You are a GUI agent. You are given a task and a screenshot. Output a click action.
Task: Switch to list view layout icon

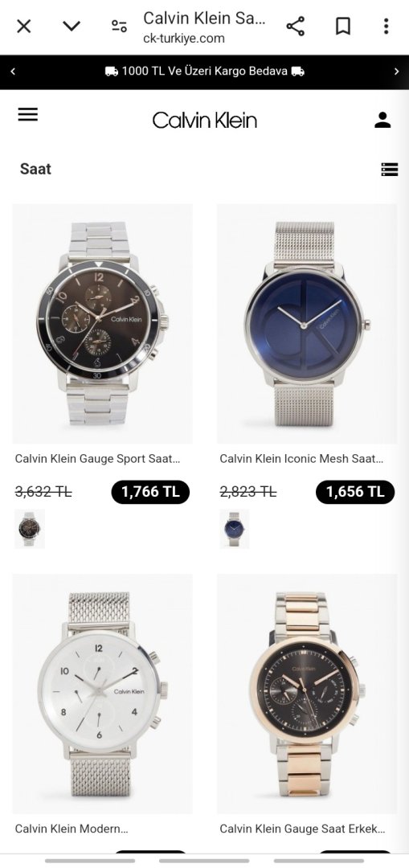(390, 170)
